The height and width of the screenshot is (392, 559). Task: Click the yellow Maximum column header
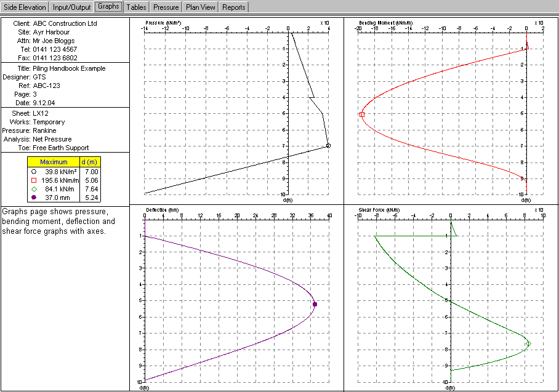[54, 162]
